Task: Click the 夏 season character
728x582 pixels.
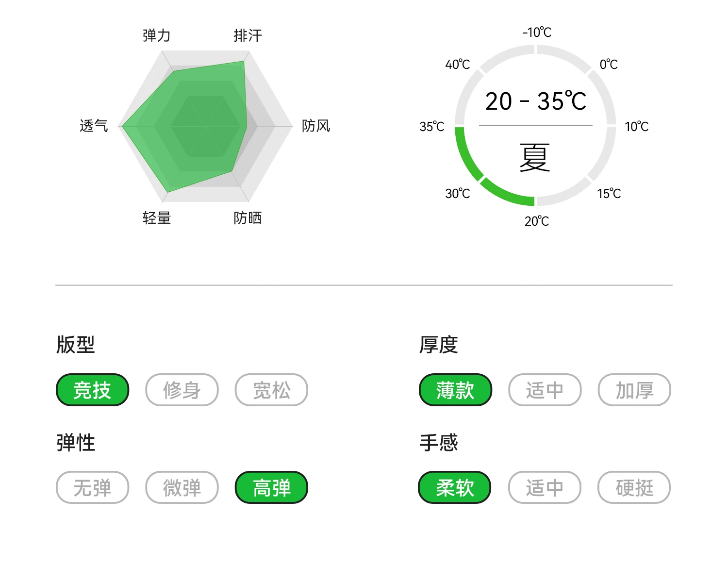Action: click(x=535, y=158)
